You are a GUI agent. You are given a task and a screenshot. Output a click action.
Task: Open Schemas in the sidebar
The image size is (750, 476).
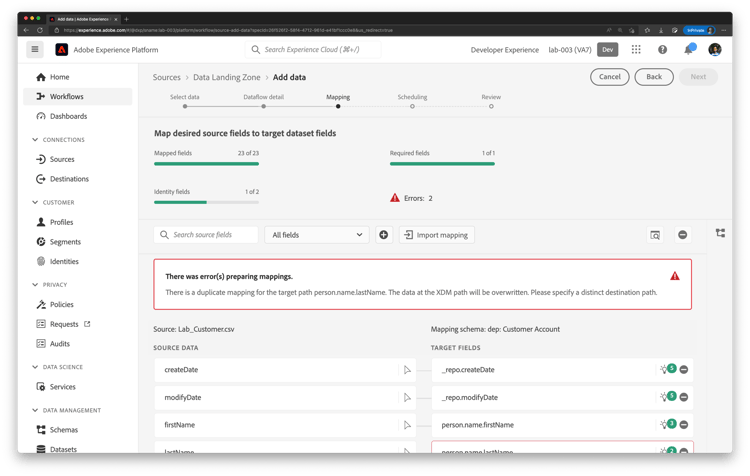point(77,430)
